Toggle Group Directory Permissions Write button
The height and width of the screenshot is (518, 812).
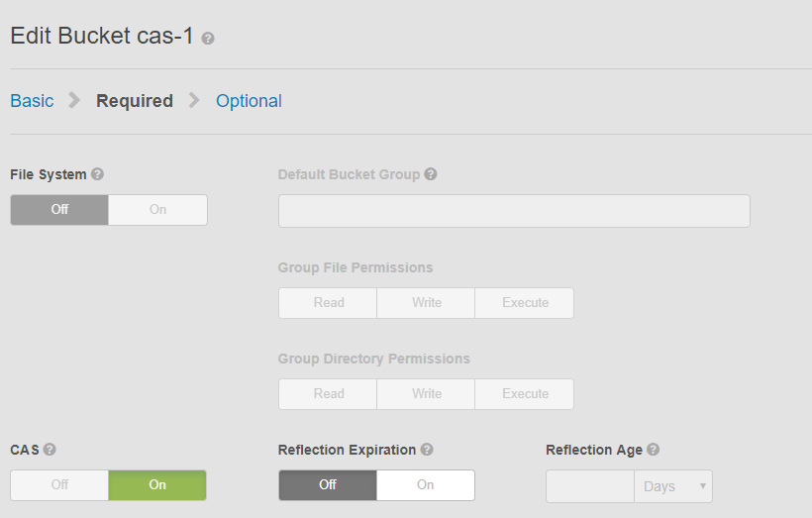[x=426, y=394]
